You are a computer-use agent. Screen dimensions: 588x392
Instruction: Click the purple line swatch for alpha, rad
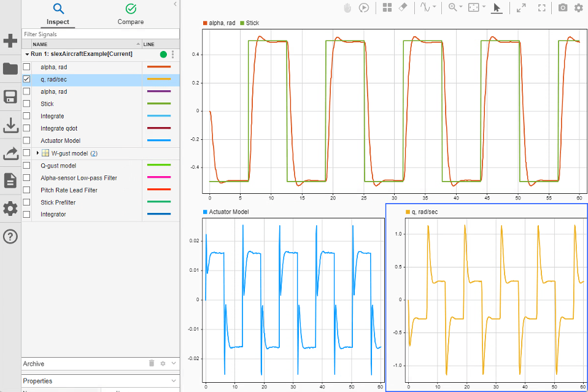click(x=159, y=91)
